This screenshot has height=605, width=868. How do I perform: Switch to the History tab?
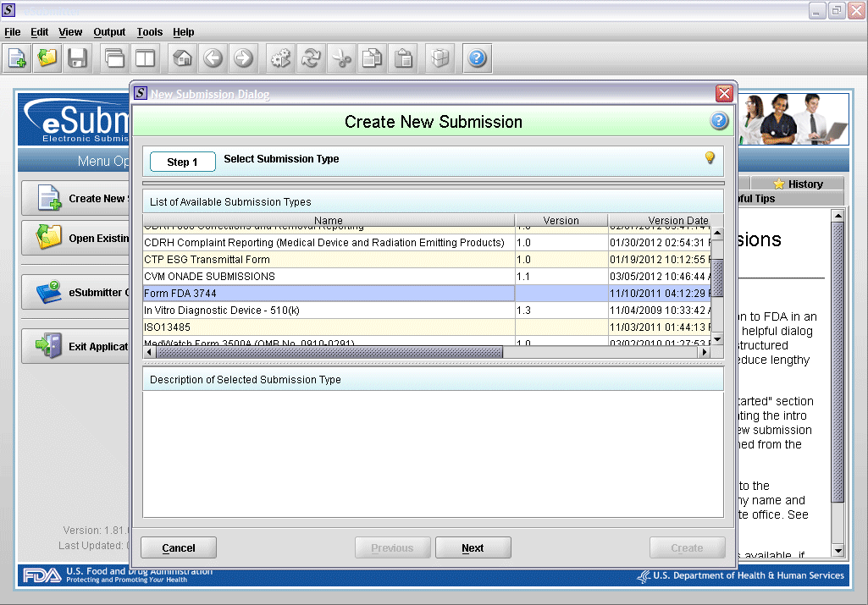[x=798, y=184]
